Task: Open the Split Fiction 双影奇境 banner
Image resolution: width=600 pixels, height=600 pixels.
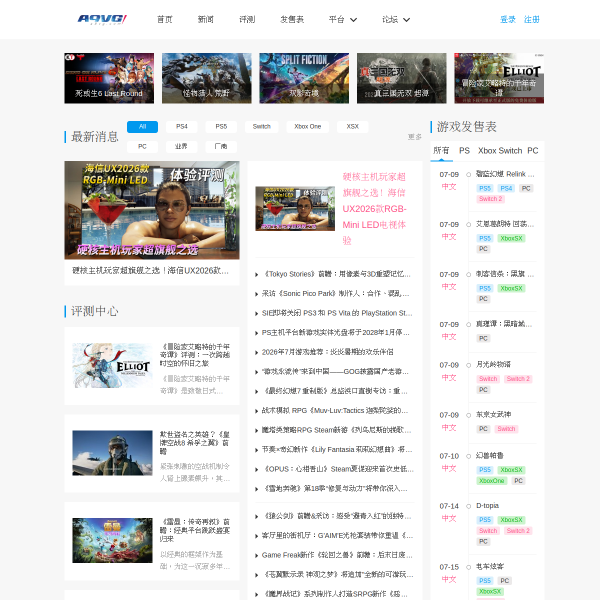Action: [x=304, y=78]
